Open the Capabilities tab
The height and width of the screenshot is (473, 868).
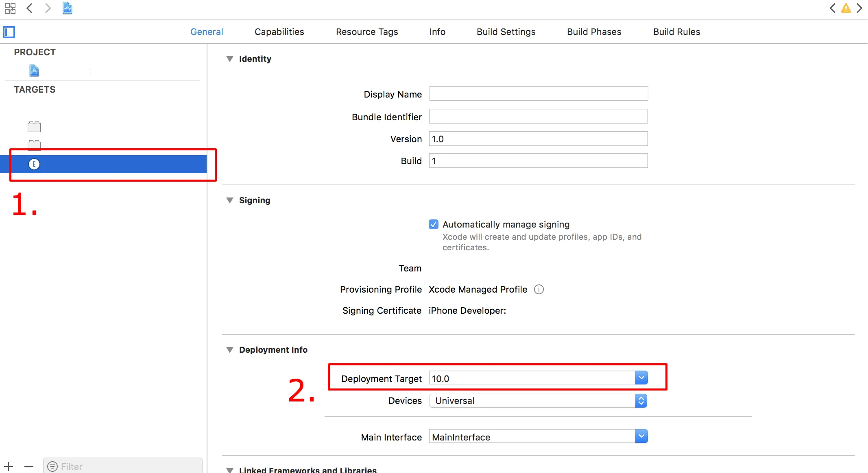[279, 32]
